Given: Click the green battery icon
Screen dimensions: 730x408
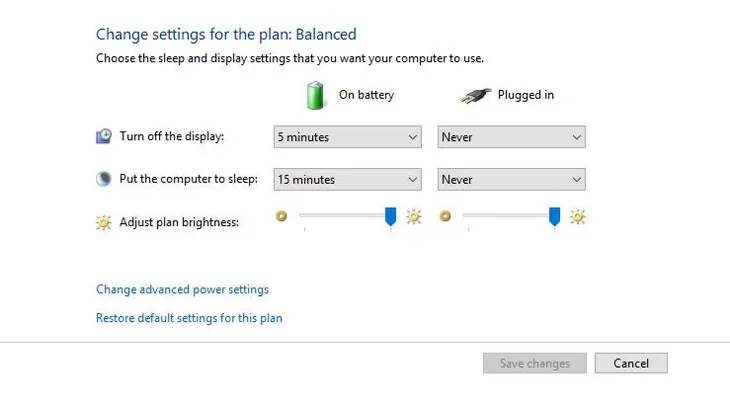Looking at the screenshot, I should tap(317, 95).
